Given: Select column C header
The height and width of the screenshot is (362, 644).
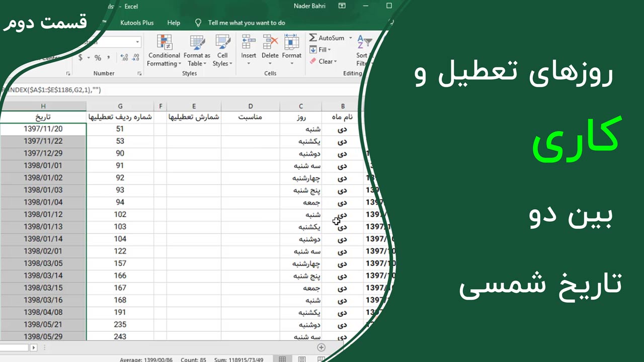Looking at the screenshot, I should pos(301,106).
